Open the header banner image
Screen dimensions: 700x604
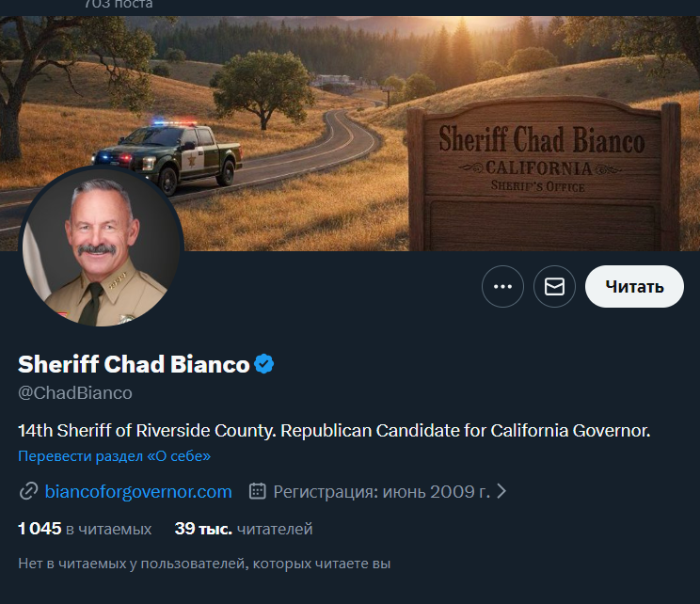[350, 134]
